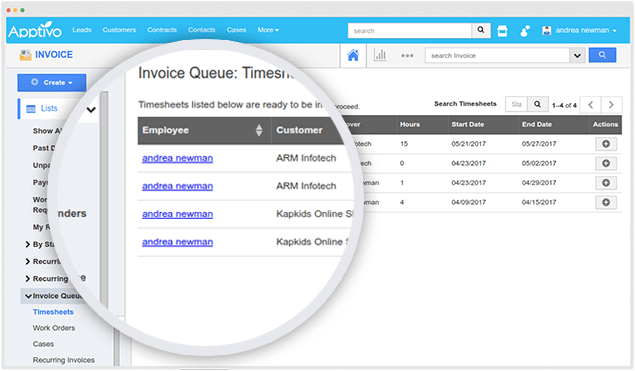This screenshot has height=371, width=635.
Task: Open first andrea newman employee link
Action: click(177, 158)
